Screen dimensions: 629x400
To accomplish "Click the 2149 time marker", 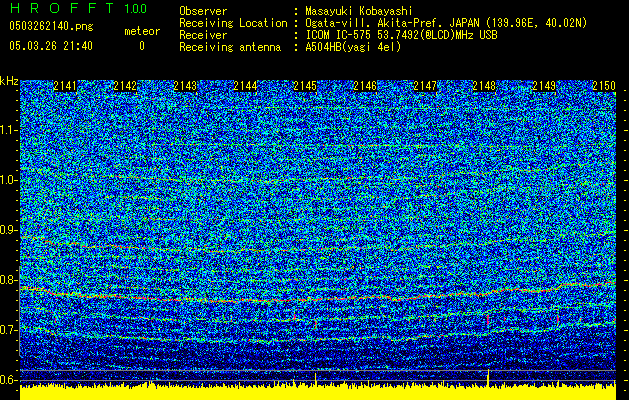I will pos(544,86).
